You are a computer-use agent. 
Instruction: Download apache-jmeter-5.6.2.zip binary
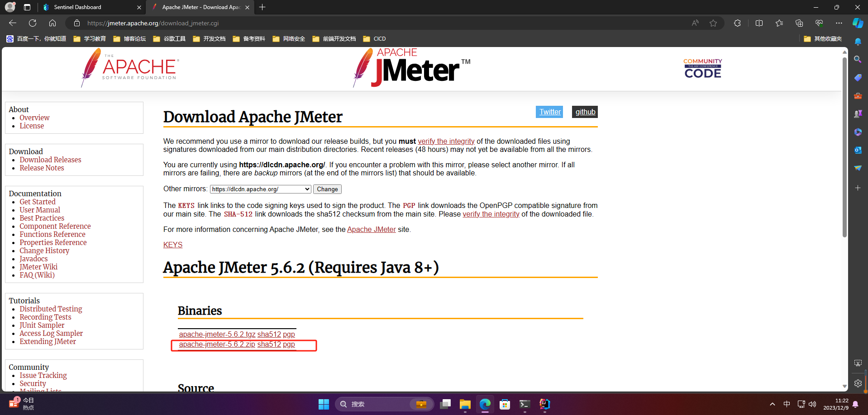click(217, 344)
